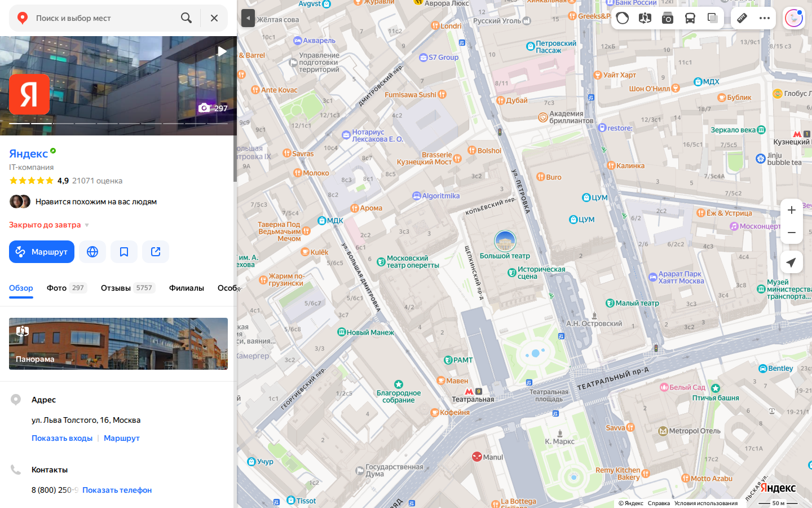The height and width of the screenshot is (508, 812).
Task: Click the Арарат Парк Хаятт Москва marker
Action: (652, 277)
